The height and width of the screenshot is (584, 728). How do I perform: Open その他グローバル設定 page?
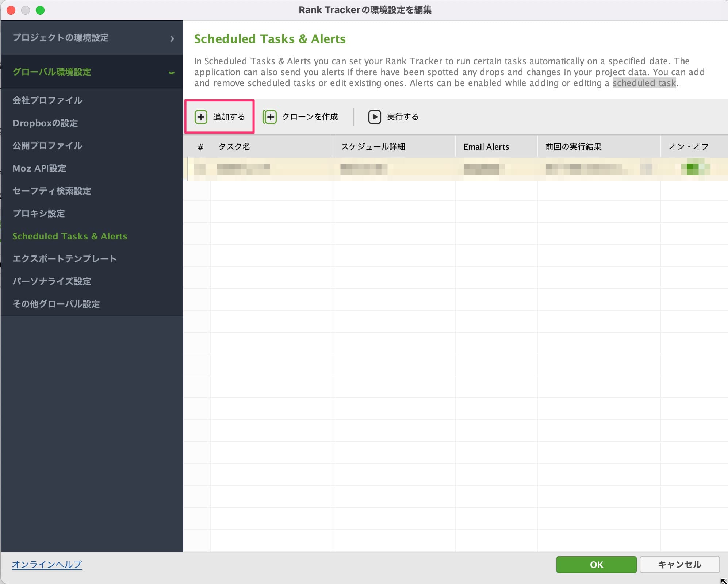pos(56,304)
